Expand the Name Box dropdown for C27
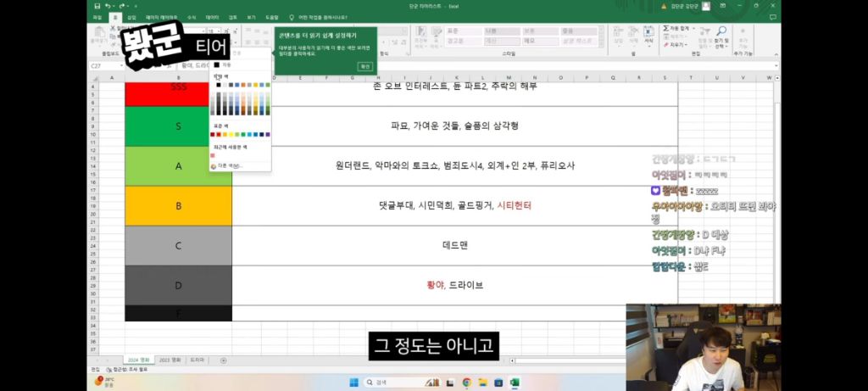868x391 pixels. click(x=133, y=65)
